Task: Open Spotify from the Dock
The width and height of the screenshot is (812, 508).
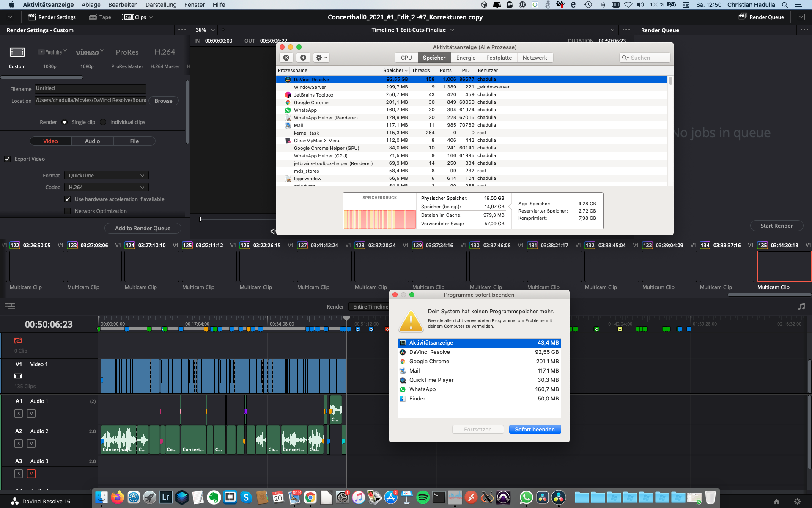Action: click(423, 497)
